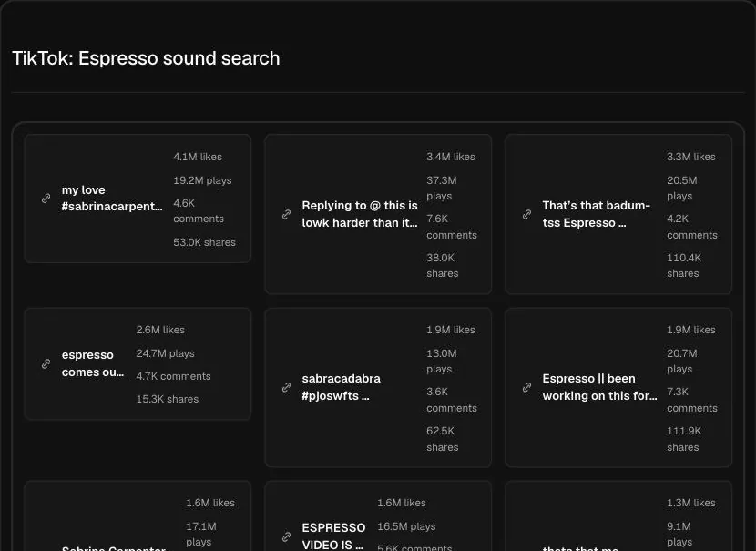Click the '3.4M likes' stat
Image resolution: width=756 pixels, height=551 pixels.
451,157
